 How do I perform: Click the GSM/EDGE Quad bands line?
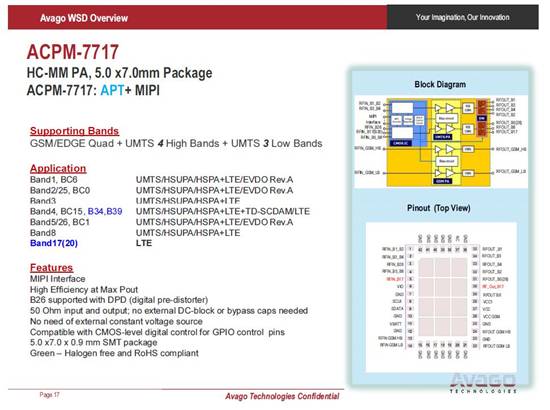coord(176,143)
